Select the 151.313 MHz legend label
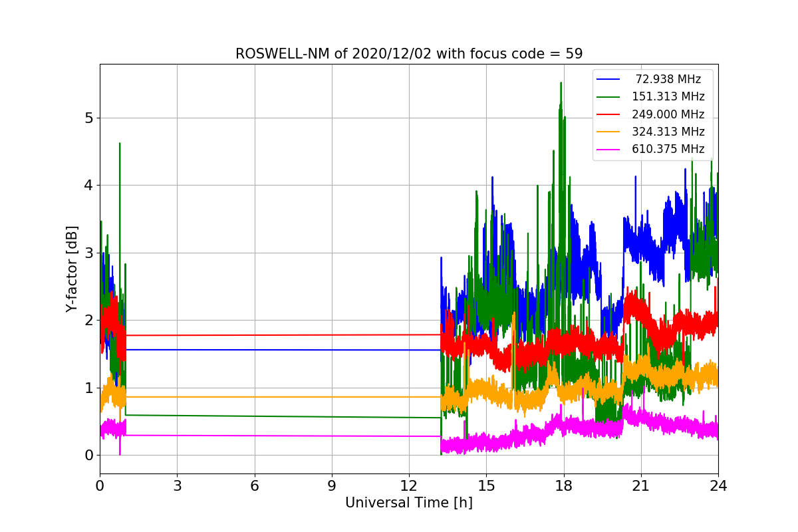 (668, 96)
